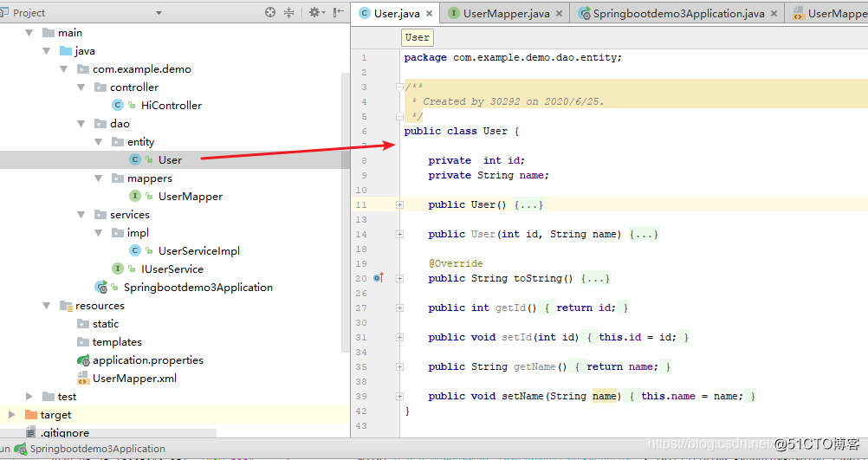The image size is (868, 460).
Task: Expand the setId method fold
Action: (399, 337)
